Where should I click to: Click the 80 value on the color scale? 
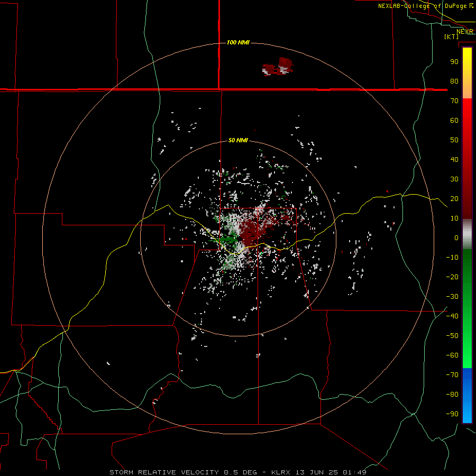[x=454, y=81]
